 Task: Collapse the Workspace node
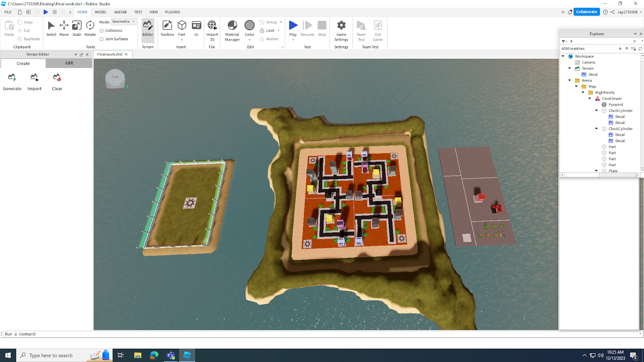pos(563,56)
